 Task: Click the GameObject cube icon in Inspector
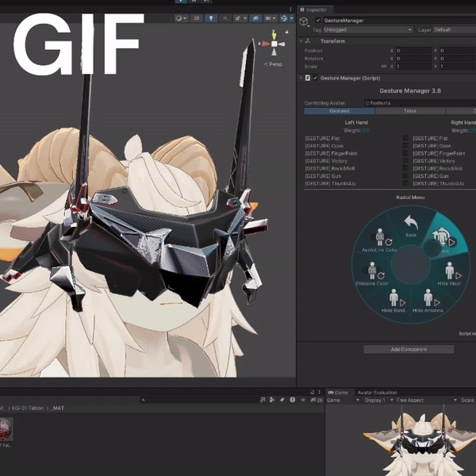click(x=304, y=21)
